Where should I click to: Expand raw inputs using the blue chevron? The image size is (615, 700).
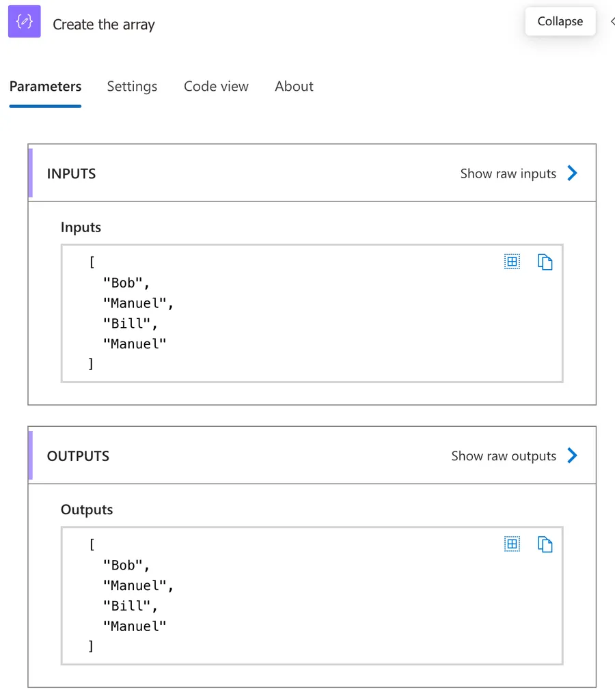573,173
